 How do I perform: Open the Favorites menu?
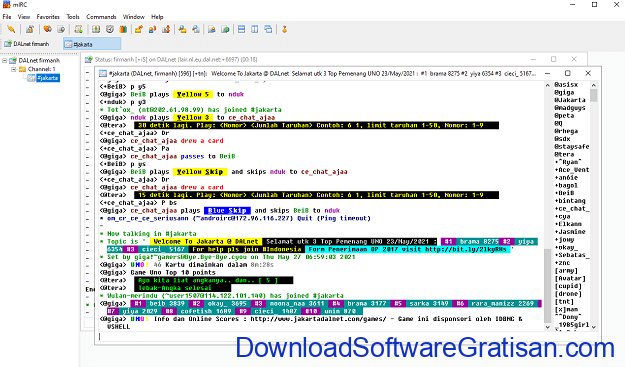point(48,17)
